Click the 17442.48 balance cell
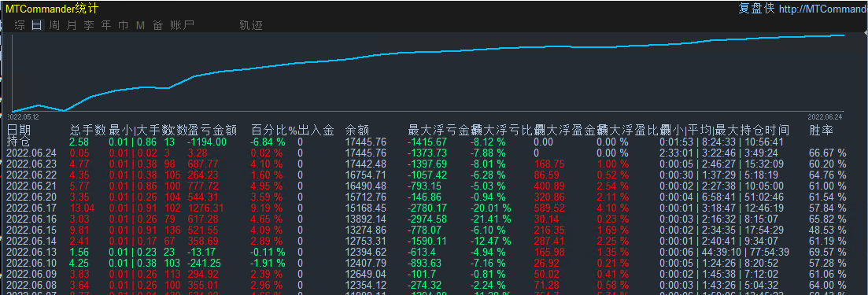868x295 pixels. tap(365, 164)
